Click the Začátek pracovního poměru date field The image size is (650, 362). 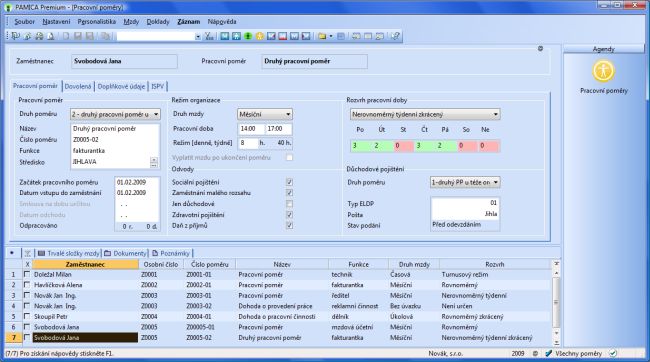(x=137, y=182)
